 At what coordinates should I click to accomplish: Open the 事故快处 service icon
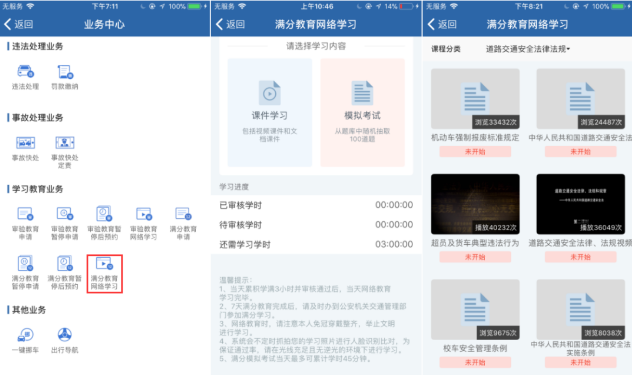pyautogui.click(x=25, y=149)
